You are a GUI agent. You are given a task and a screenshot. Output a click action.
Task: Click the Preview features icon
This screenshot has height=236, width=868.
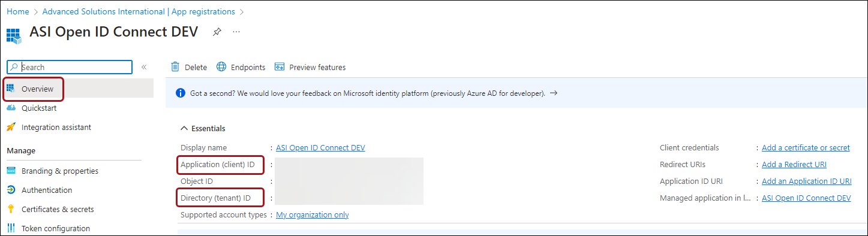[279, 67]
